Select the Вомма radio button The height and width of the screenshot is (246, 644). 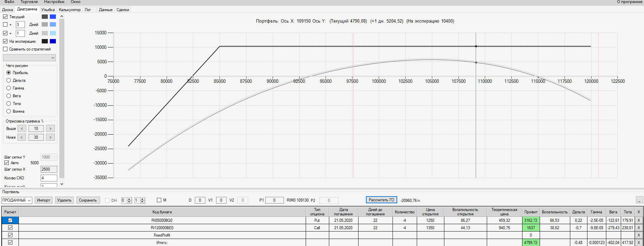click(x=9, y=111)
